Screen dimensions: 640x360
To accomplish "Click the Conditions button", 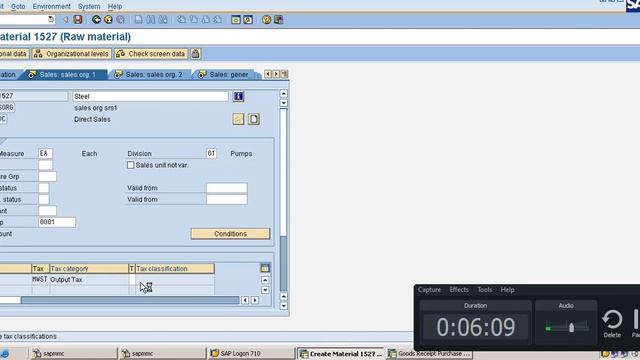I will click(231, 234).
